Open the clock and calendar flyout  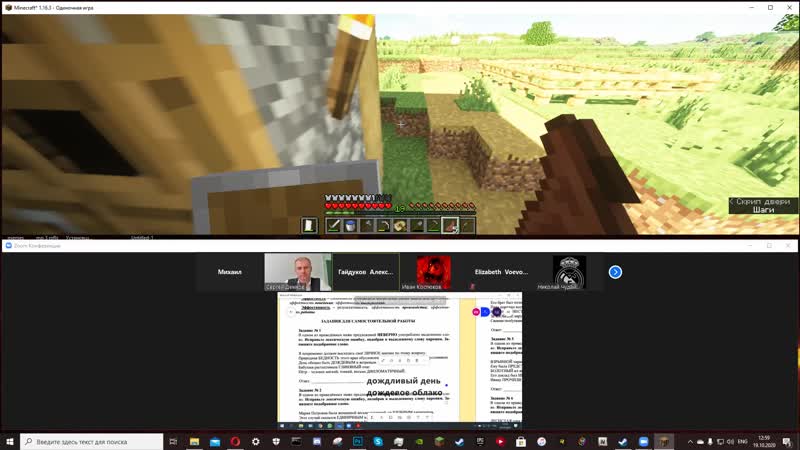tap(764, 441)
